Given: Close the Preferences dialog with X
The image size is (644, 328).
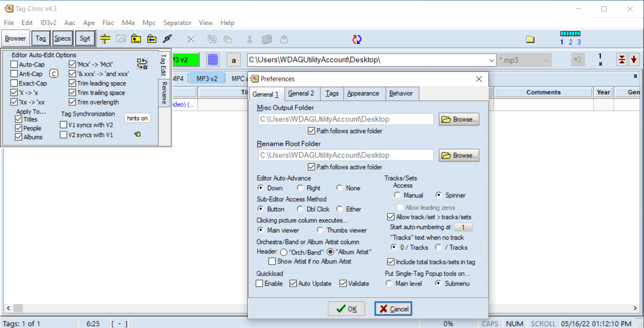Looking at the screenshot, I should pyautogui.click(x=479, y=79).
